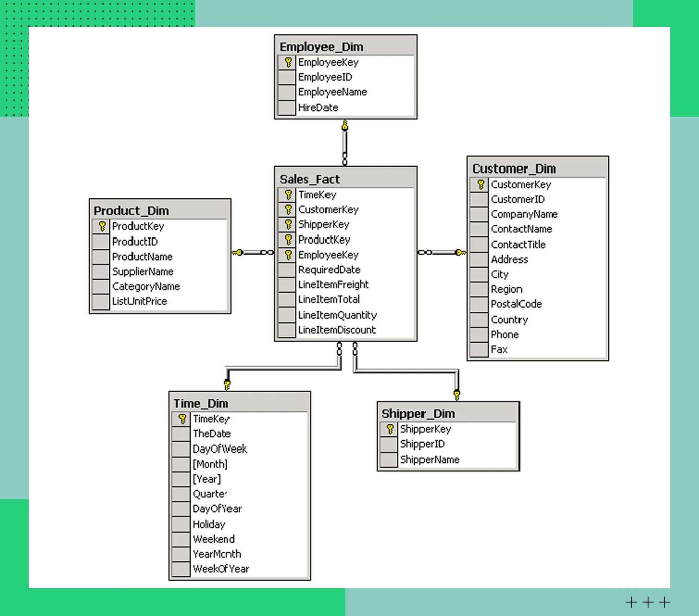Click the row selector beside RequiredDate in Sales_Fact

[287, 270]
